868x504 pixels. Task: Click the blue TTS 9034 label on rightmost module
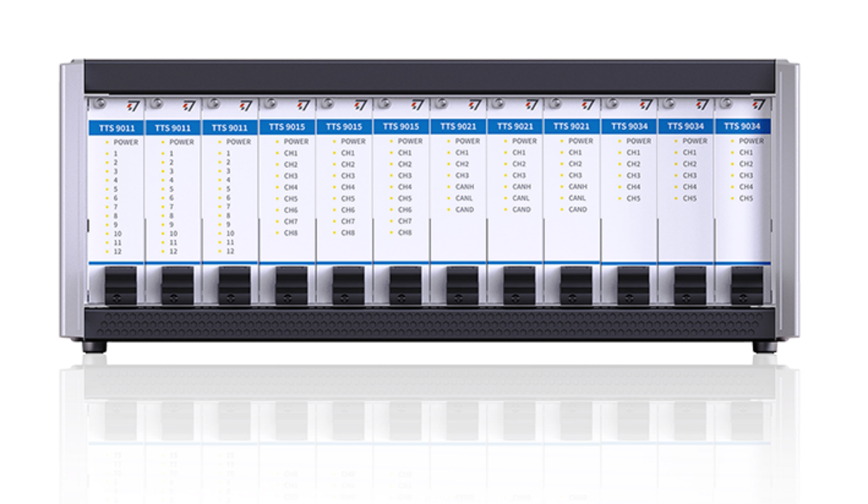click(x=742, y=127)
